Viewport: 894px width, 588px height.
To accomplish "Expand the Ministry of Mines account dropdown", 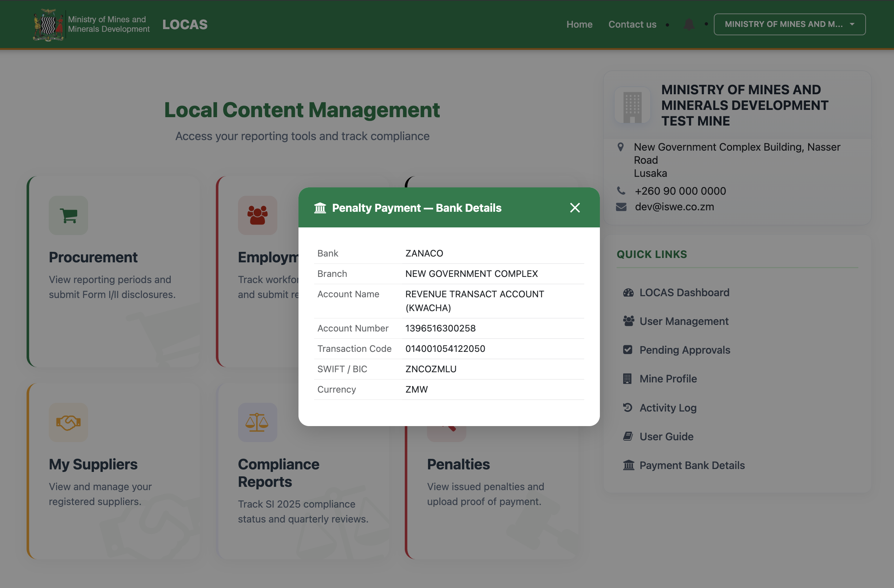I will (790, 24).
